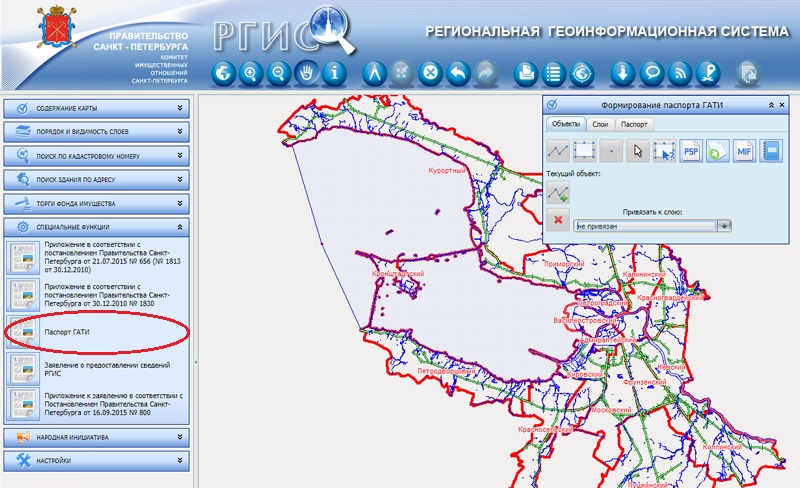This screenshot has height=488, width=800.
Task: Go back to previous map view
Action: [459, 74]
